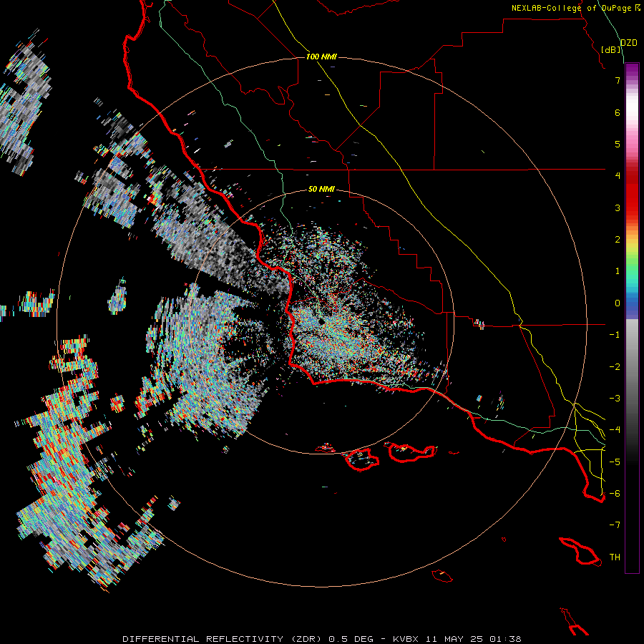This screenshot has width=644, height=644.
Task: Click the -2 value on color scale
Action: click(615, 367)
